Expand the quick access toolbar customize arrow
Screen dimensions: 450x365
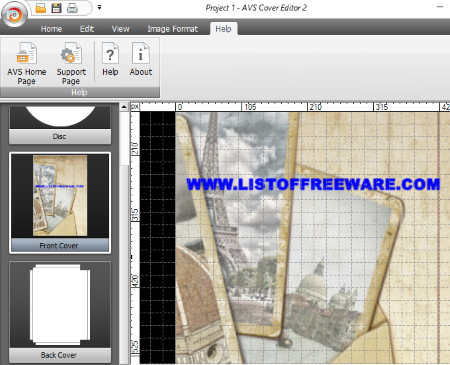[99, 7]
